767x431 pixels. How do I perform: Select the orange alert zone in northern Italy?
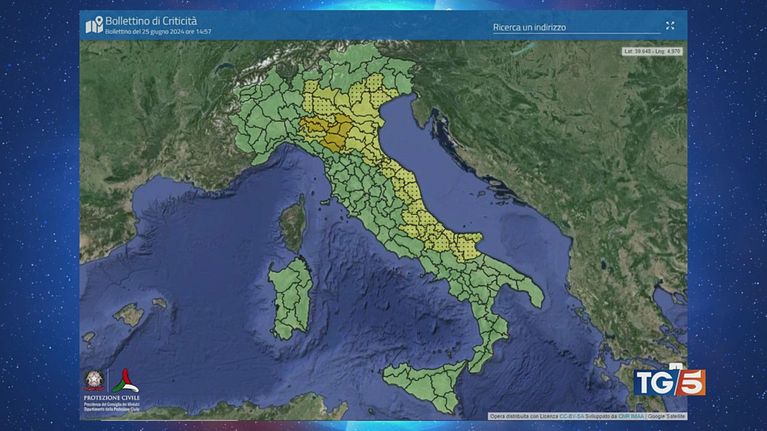tap(325, 129)
